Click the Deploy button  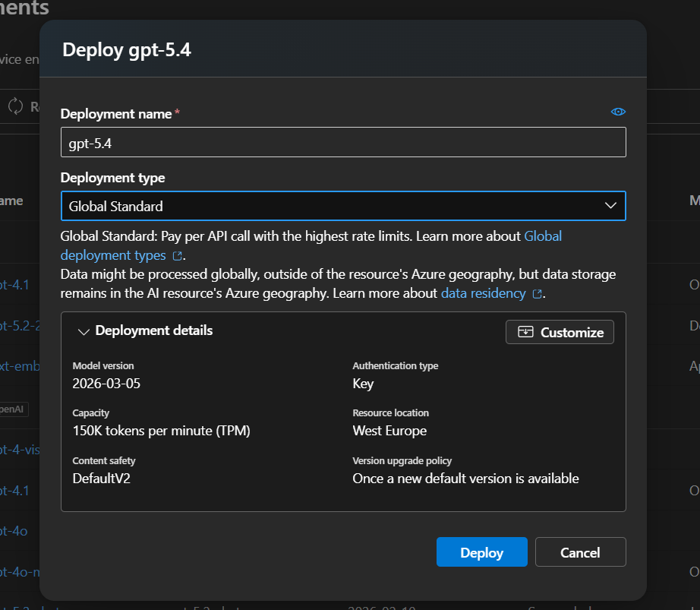[481, 552]
